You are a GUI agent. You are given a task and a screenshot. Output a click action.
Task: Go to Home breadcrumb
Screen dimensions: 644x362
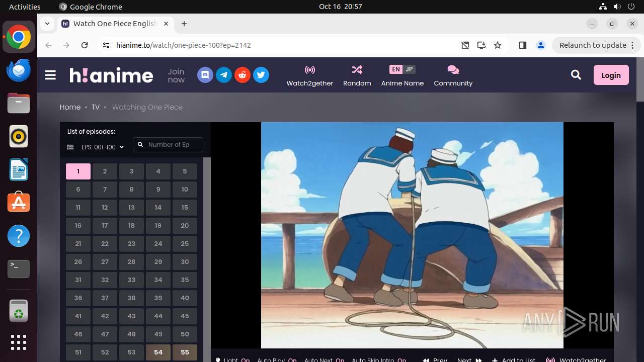pos(70,107)
